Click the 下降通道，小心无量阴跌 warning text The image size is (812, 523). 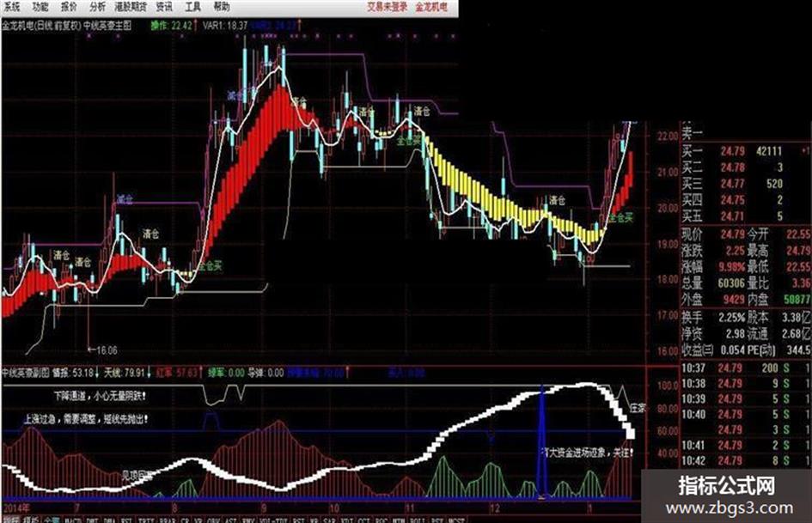tap(100, 396)
